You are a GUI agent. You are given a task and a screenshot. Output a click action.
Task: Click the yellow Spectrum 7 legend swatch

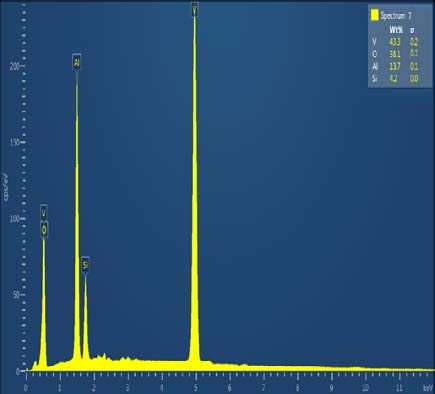(375, 15)
